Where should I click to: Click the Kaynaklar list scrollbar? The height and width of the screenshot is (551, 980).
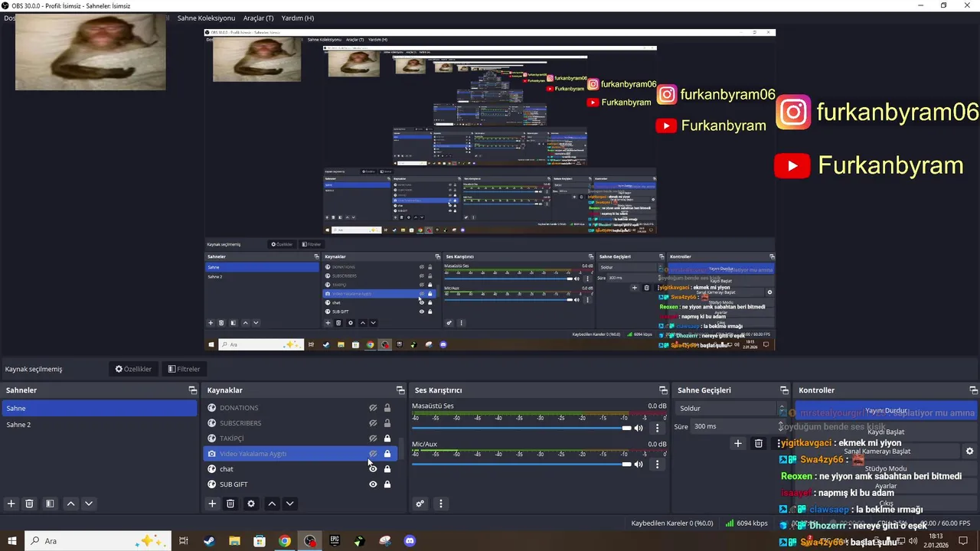click(401, 448)
